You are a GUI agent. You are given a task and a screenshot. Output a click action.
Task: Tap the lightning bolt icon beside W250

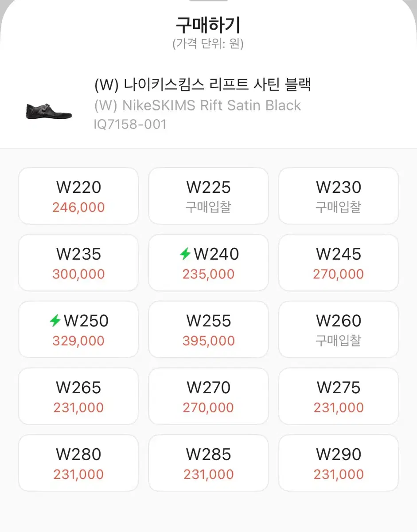[55, 321]
